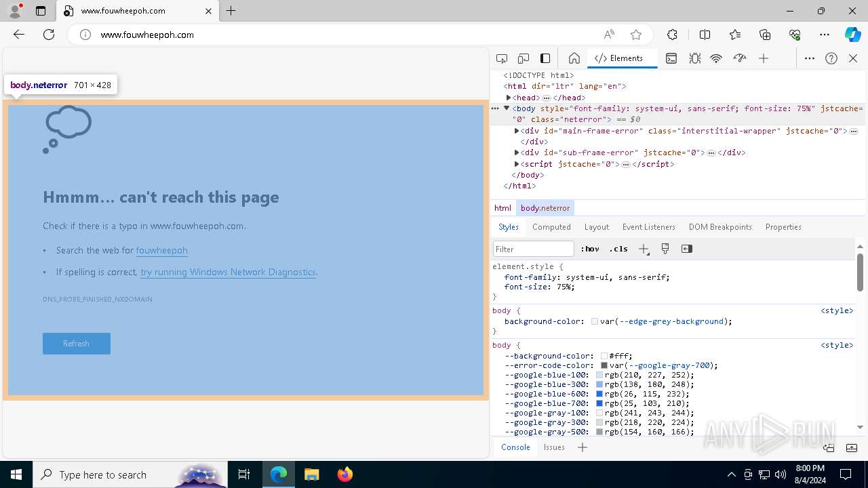Open browser Extensions puzzle icon
The width and height of the screenshot is (868, 488).
[x=672, y=35]
